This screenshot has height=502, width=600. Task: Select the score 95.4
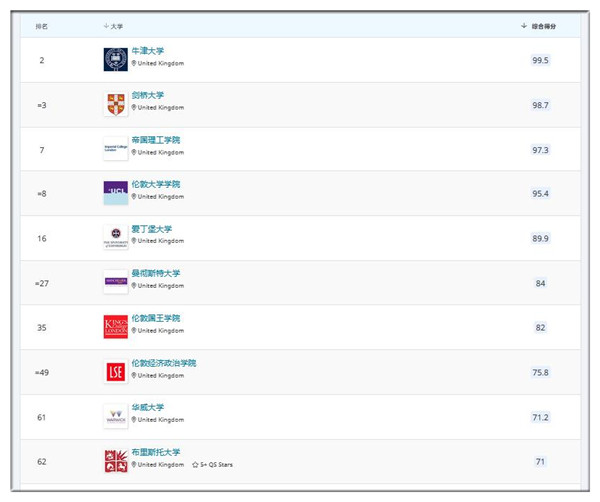pos(540,194)
